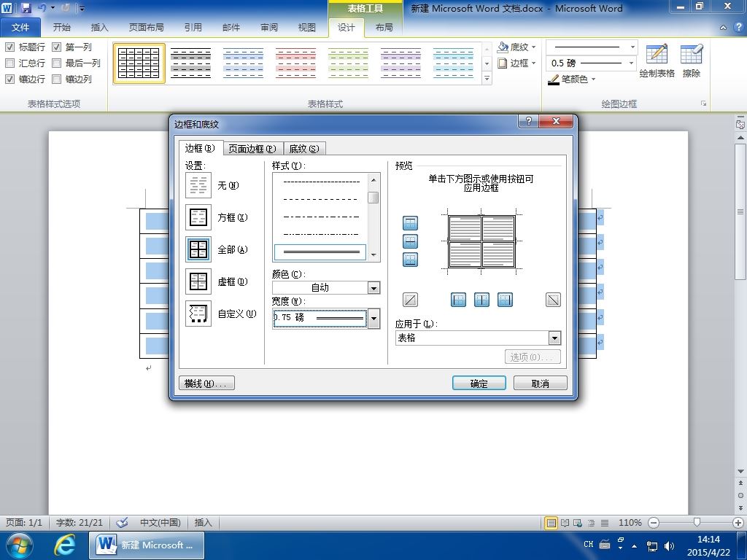Toggle top border in preview
Viewport: 747px width, 560px height.
coord(410,223)
